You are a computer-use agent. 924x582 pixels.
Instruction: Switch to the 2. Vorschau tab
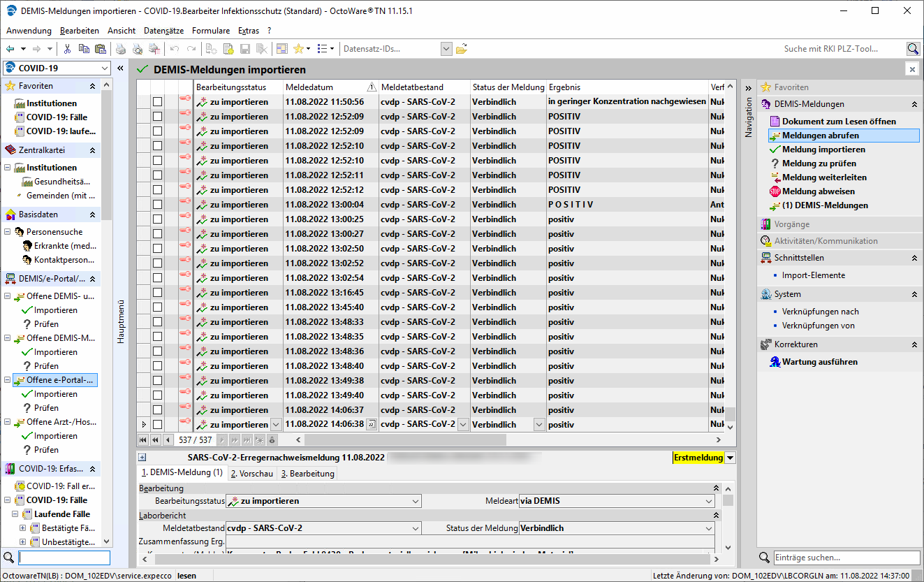point(252,474)
